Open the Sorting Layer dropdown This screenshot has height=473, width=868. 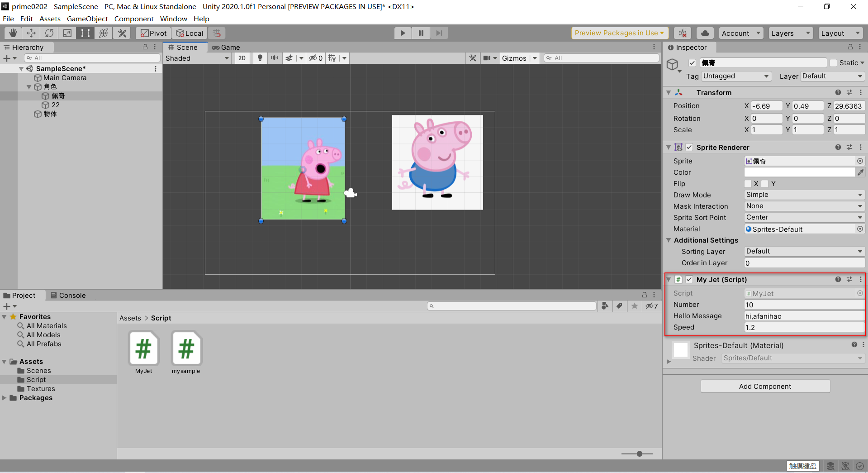tap(804, 251)
